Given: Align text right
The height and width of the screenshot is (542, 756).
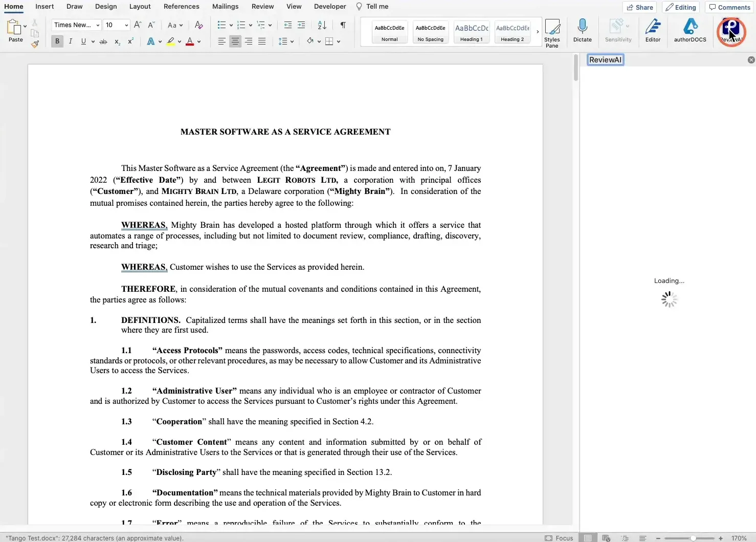Looking at the screenshot, I should [x=248, y=41].
